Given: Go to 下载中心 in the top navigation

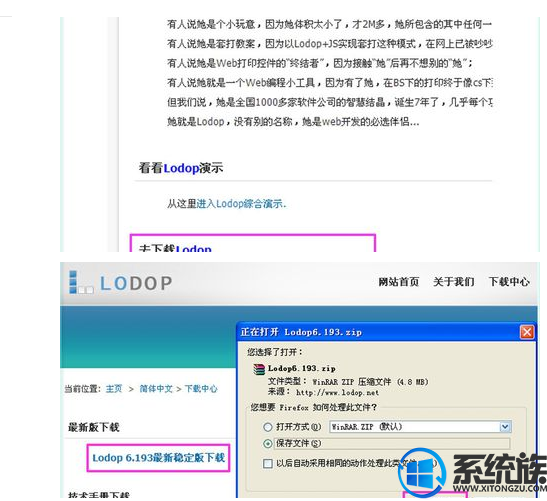Looking at the screenshot, I should point(509,282).
